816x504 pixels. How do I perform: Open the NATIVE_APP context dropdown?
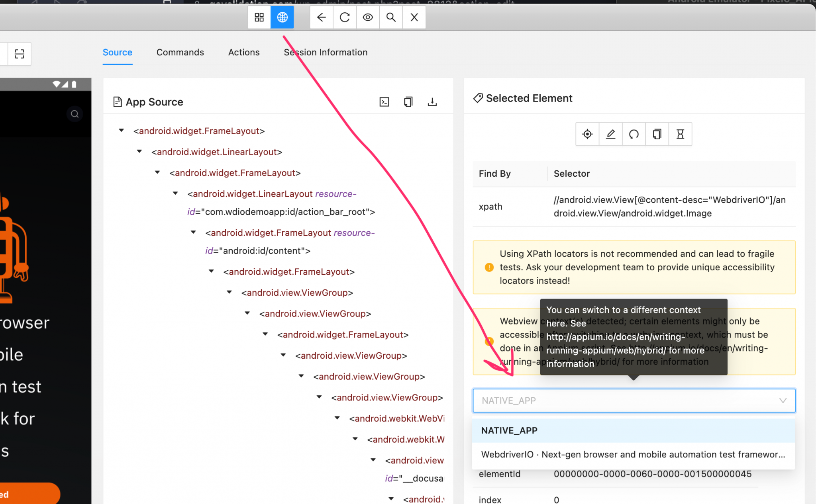point(634,400)
